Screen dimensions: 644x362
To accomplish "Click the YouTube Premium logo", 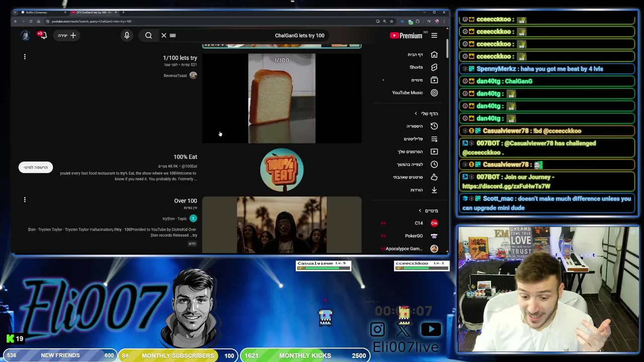I will pyautogui.click(x=406, y=35).
